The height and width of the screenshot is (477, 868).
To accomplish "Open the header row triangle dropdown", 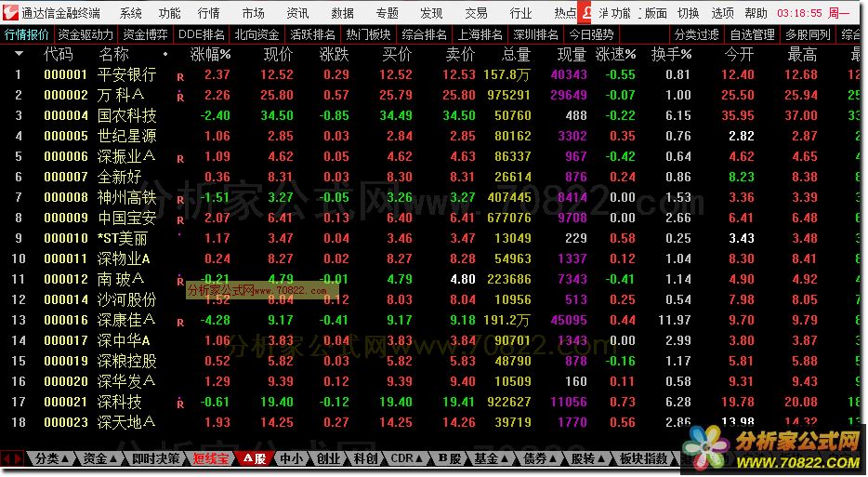I will 19,54.
